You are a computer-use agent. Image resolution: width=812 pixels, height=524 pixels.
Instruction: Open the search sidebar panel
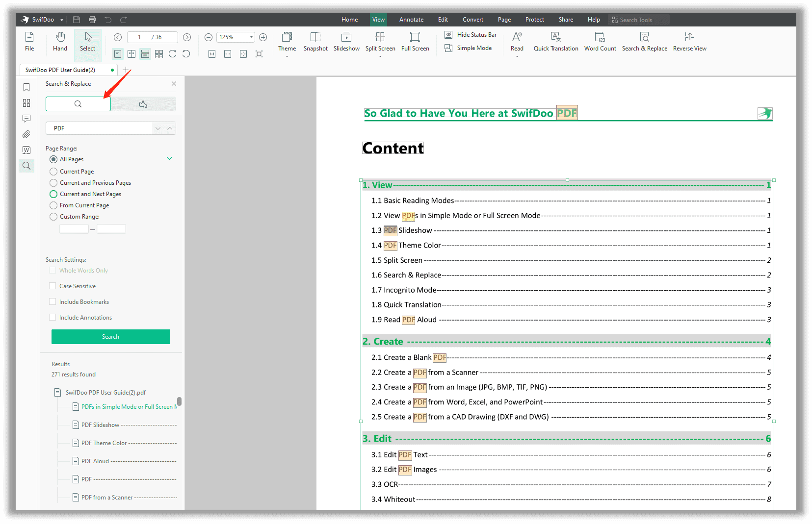pos(26,166)
